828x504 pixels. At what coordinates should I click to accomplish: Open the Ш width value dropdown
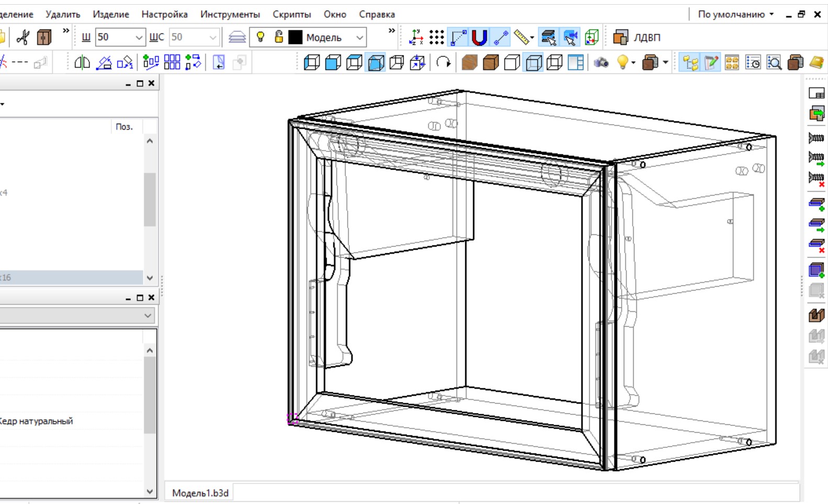tap(139, 37)
